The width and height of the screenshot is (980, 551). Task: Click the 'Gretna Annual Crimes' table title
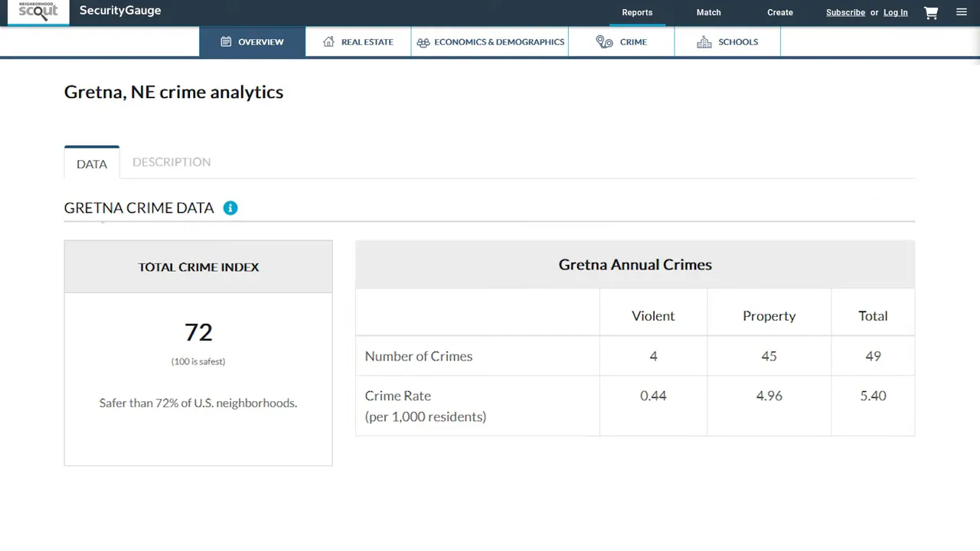635,265
